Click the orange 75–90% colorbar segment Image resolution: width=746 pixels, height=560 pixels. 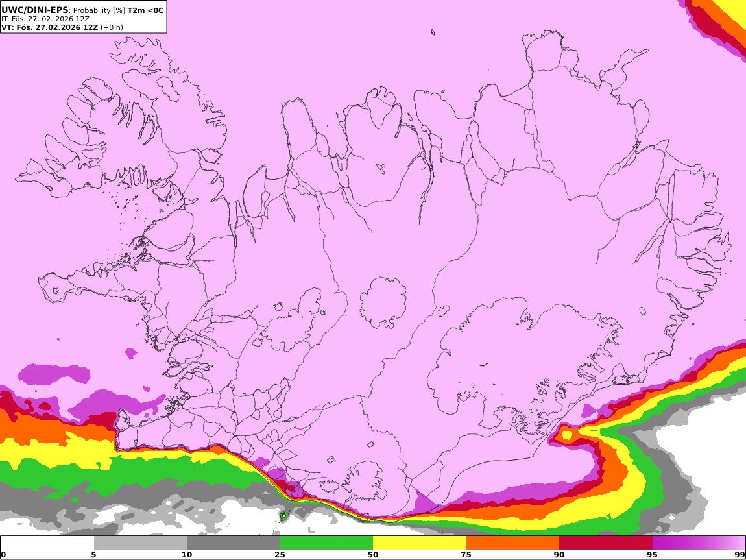coord(513,543)
